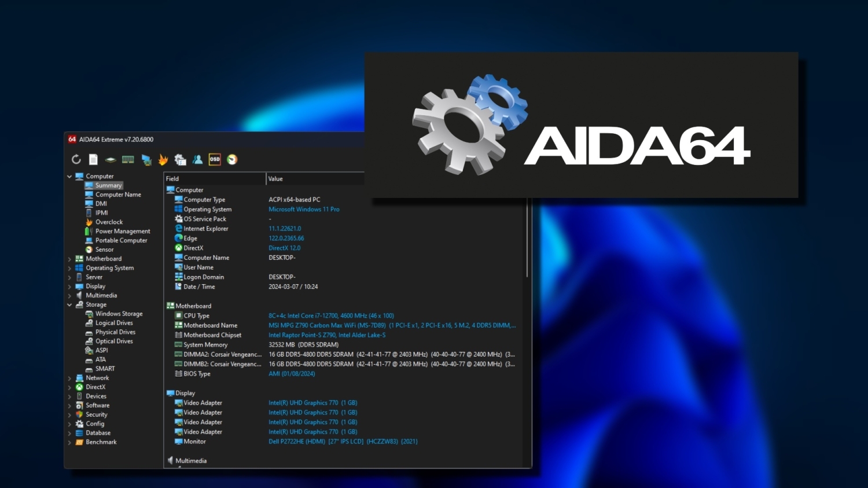
Task: Click the Intel Core i7-12700 CPU link
Action: (x=331, y=316)
